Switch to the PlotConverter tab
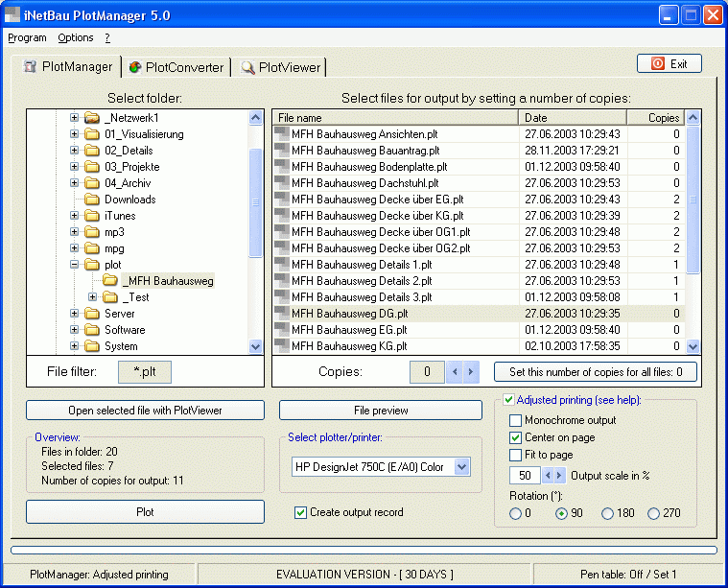 pos(176,67)
